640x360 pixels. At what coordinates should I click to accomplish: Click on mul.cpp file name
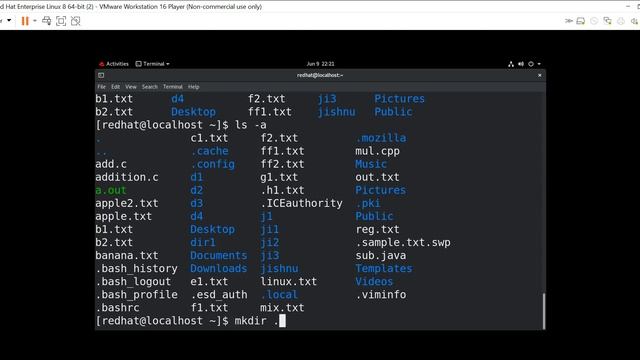click(x=378, y=151)
